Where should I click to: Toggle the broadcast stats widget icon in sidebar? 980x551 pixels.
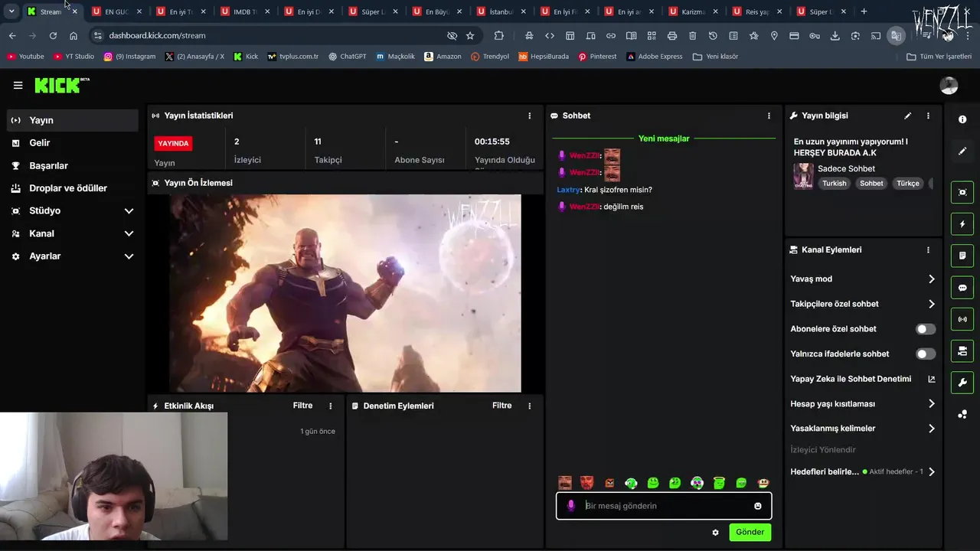click(962, 319)
